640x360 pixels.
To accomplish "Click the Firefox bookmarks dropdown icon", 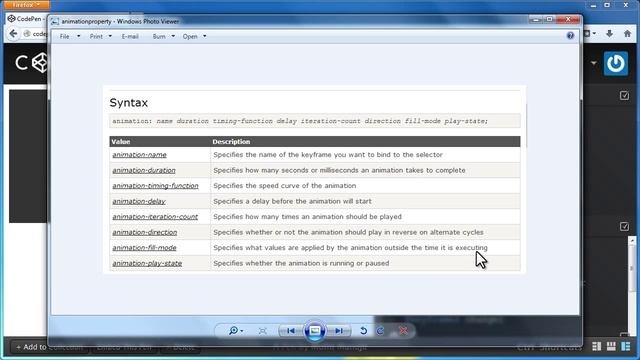I will pyautogui.click(x=589, y=33).
